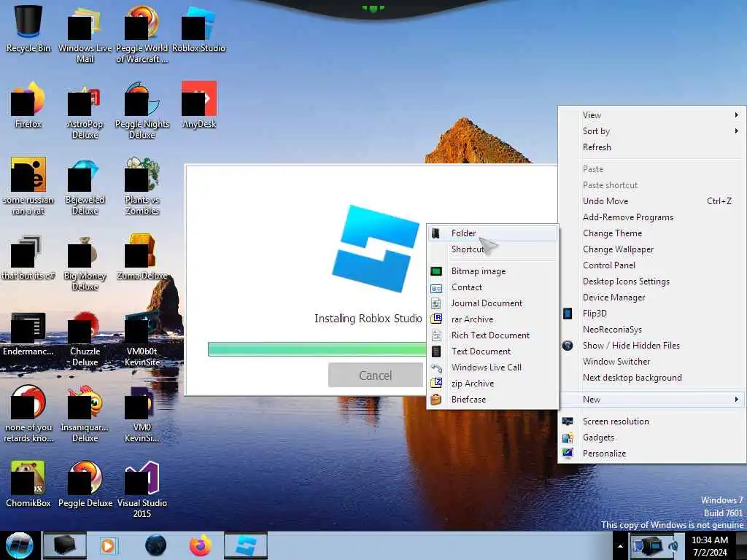The image size is (747, 560).
Task: Launch Flip3D from context menu
Action: 651,314
